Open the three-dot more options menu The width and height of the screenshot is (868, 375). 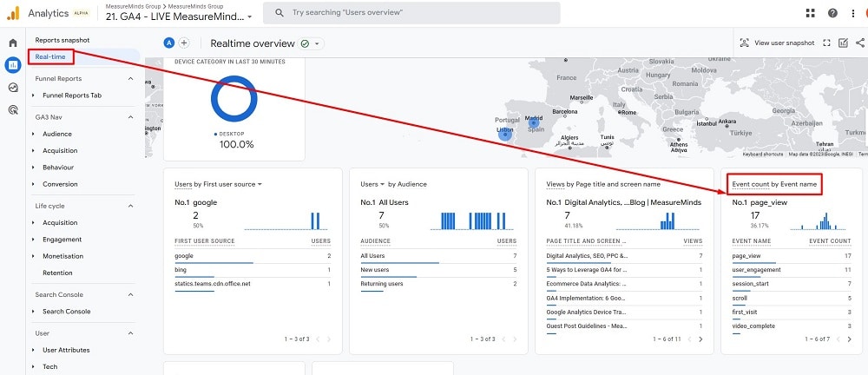tap(853, 13)
